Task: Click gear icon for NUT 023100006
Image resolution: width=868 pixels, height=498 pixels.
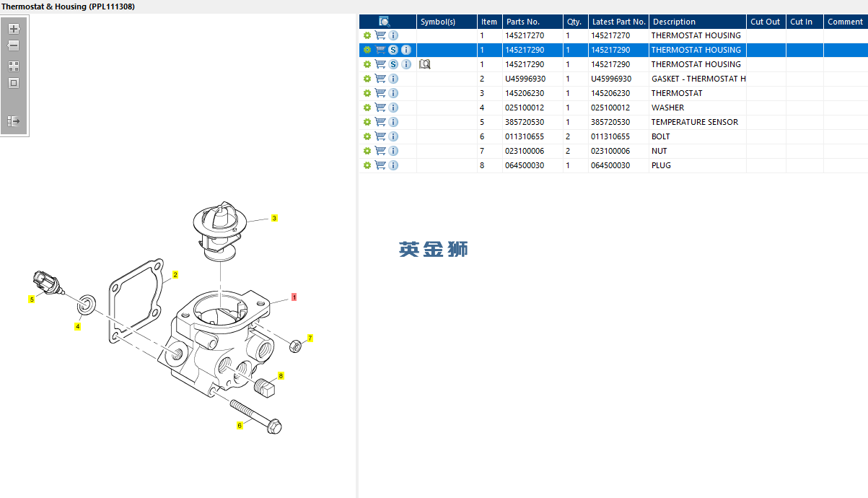Action: pos(367,151)
